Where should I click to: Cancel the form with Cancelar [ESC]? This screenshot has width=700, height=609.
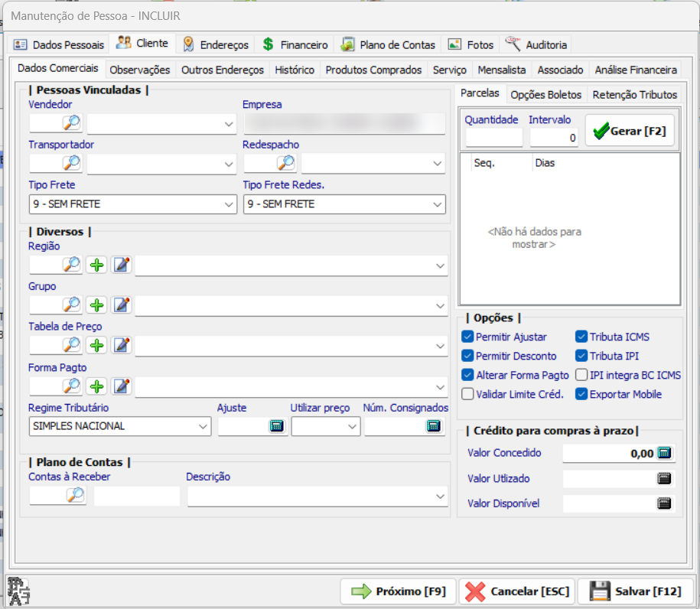517,591
